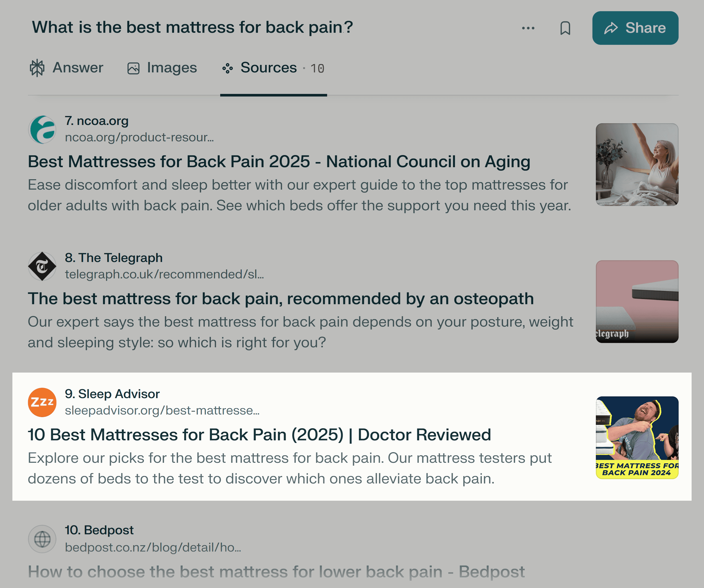Screen dimensions: 704x588
Task: Open the Sleep Advisor doctor reviewed article
Action: 259,435
